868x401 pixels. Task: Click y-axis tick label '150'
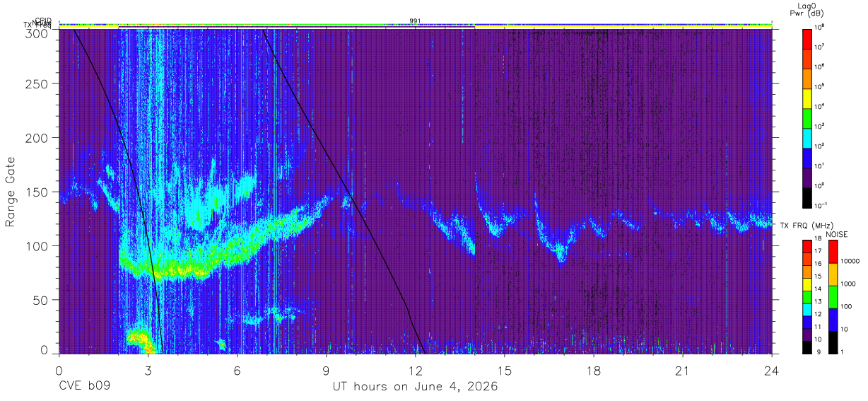coord(38,192)
